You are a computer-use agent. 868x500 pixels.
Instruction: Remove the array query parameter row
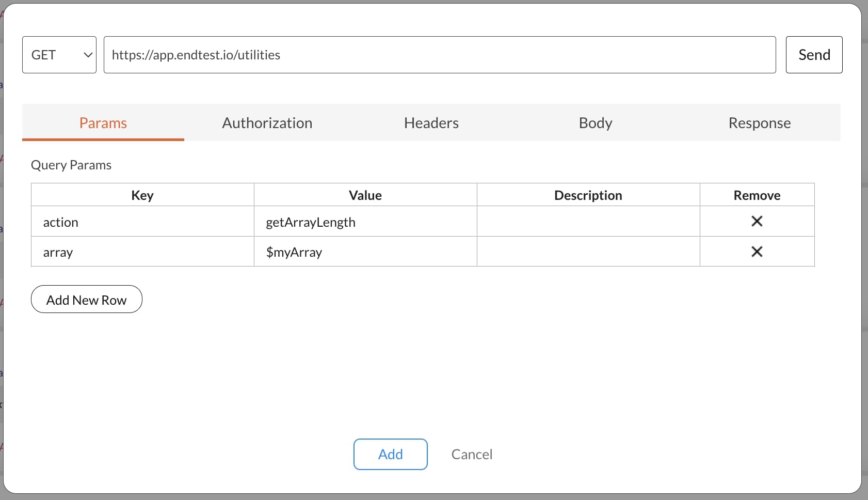[x=757, y=252]
